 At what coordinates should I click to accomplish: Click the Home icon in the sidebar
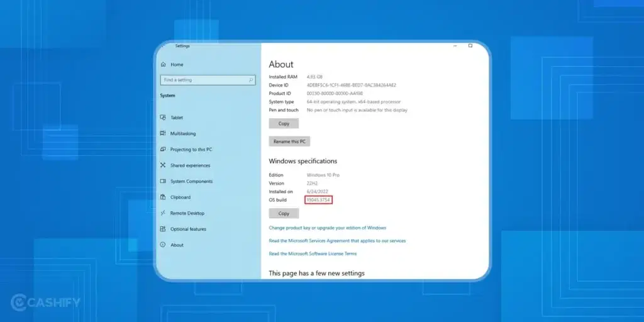pyautogui.click(x=164, y=65)
